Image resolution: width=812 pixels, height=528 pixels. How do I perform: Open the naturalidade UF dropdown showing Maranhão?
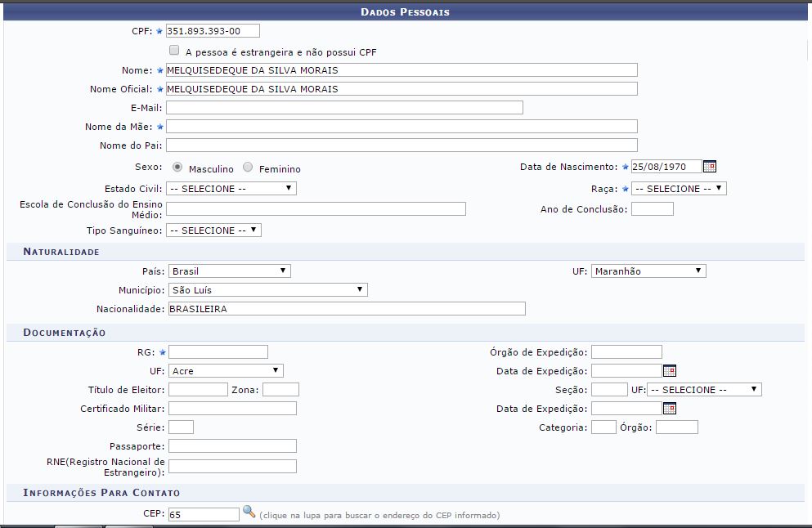648,271
